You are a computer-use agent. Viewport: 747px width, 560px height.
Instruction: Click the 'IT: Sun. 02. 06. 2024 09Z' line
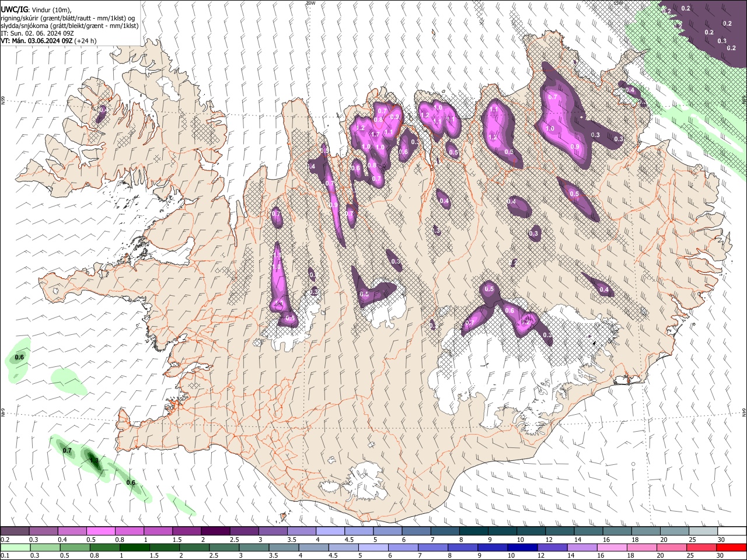37,33
